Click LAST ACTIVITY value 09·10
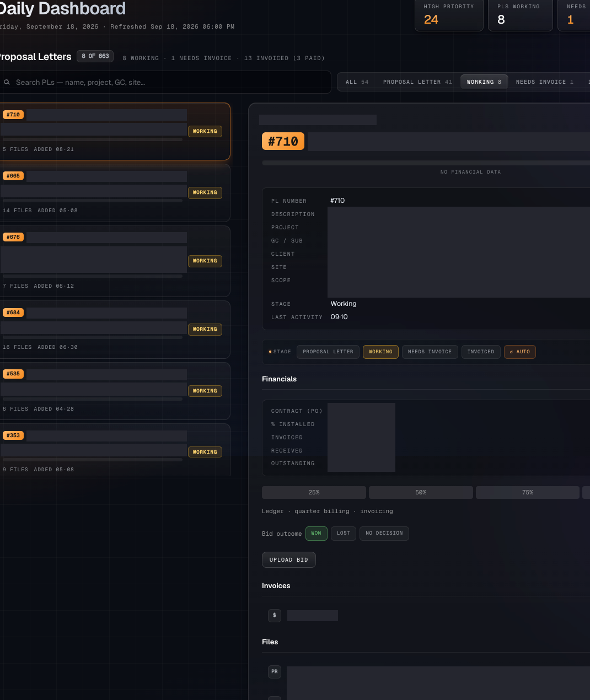This screenshot has height=700, width=590. click(339, 317)
